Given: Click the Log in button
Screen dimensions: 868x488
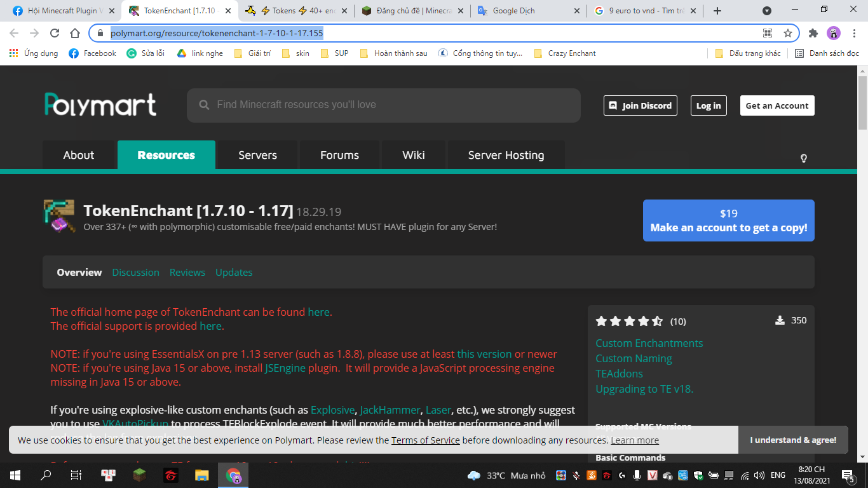Looking at the screenshot, I should click(709, 105).
